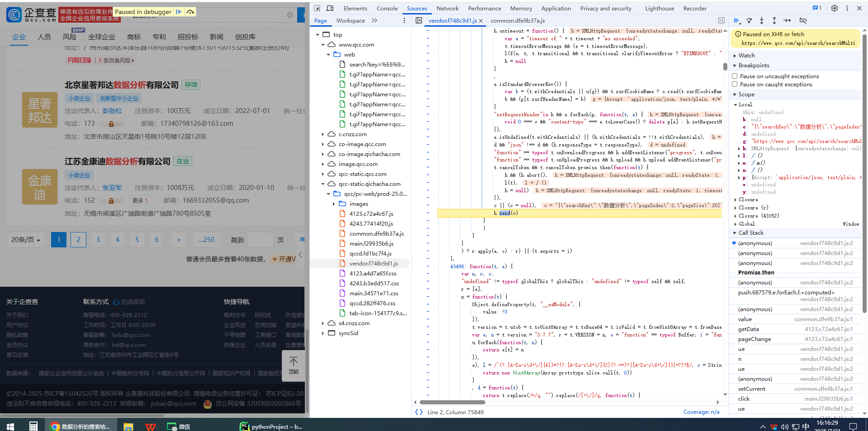Image resolution: width=868 pixels, height=431 pixels.
Task: Click the Step button in debugger toolbar
Action: pyautogui.click(x=787, y=20)
